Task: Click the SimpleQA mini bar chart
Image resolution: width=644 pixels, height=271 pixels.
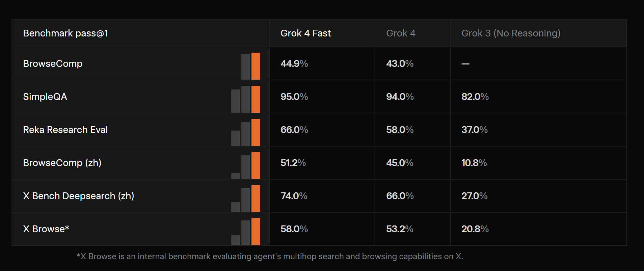Action: (x=246, y=99)
